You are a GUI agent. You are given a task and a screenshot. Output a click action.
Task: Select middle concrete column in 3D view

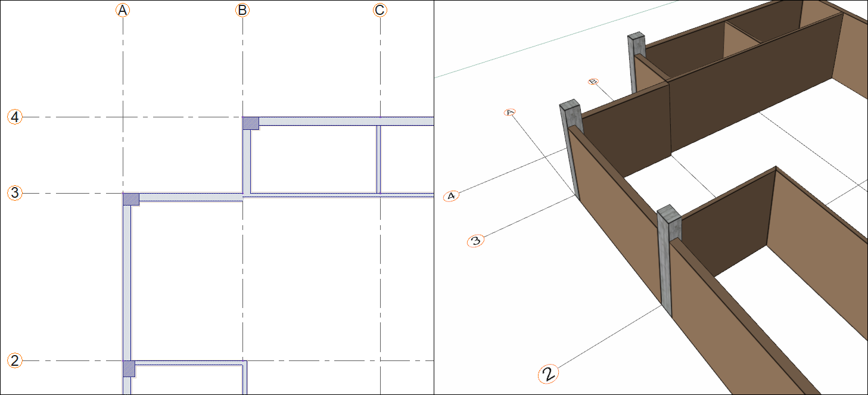coord(570,147)
